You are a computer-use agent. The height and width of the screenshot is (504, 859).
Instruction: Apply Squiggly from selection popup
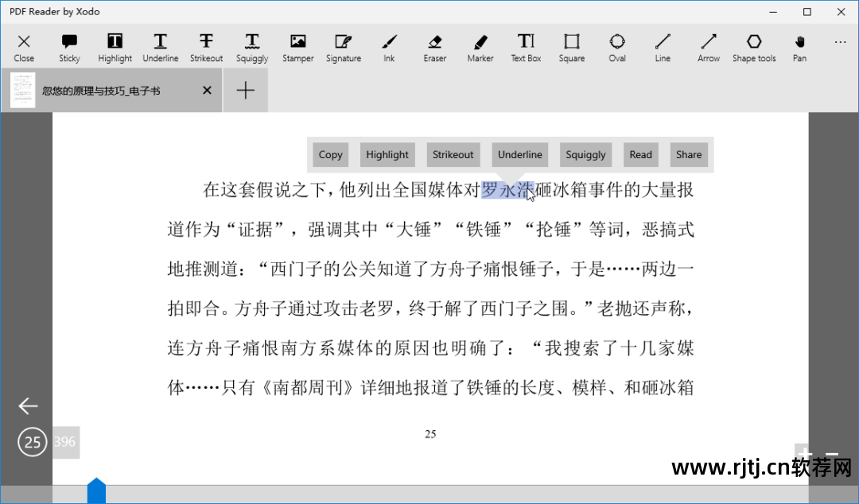[585, 154]
